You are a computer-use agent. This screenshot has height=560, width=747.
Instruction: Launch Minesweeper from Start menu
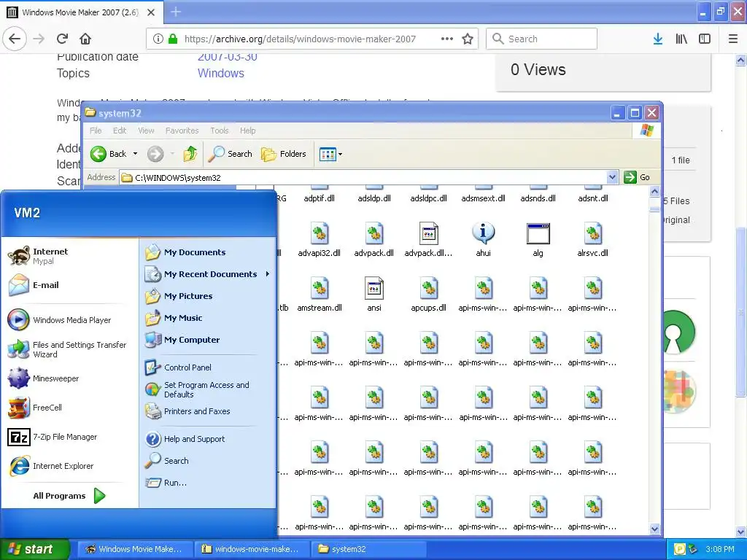click(x=43, y=378)
